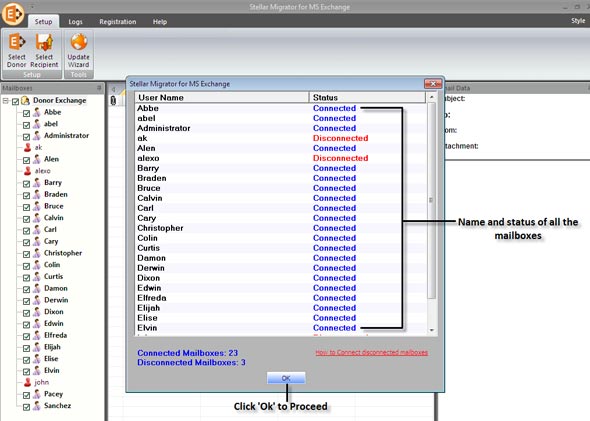Click Disconnected status of ak row

[x=341, y=138]
